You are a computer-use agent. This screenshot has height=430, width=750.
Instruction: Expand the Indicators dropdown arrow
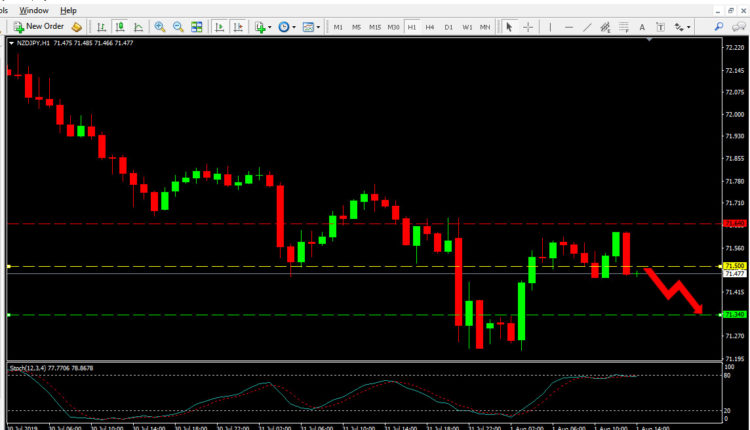tap(270, 27)
